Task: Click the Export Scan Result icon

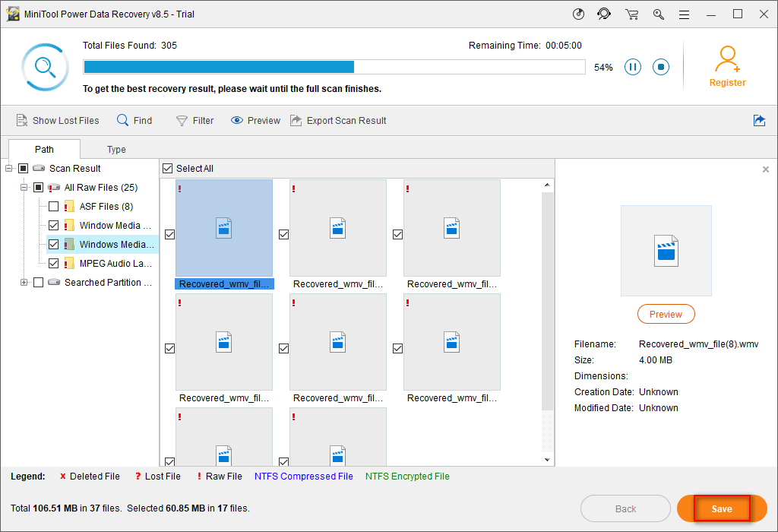Action: (296, 121)
